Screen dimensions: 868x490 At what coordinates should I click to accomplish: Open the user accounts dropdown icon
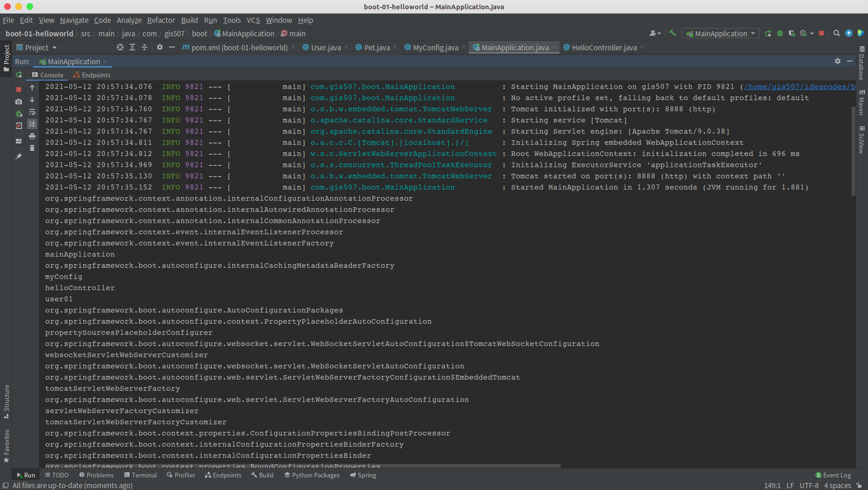[x=655, y=33]
